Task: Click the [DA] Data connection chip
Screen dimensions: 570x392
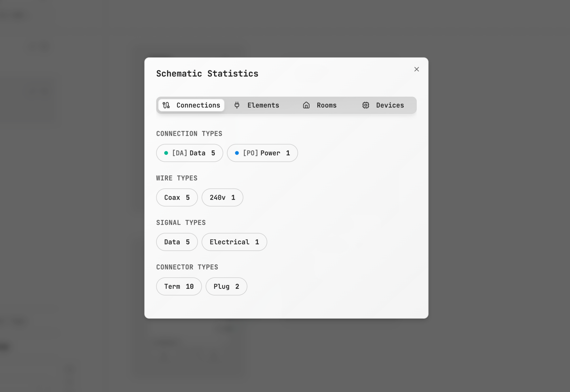Action: click(189, 153)
